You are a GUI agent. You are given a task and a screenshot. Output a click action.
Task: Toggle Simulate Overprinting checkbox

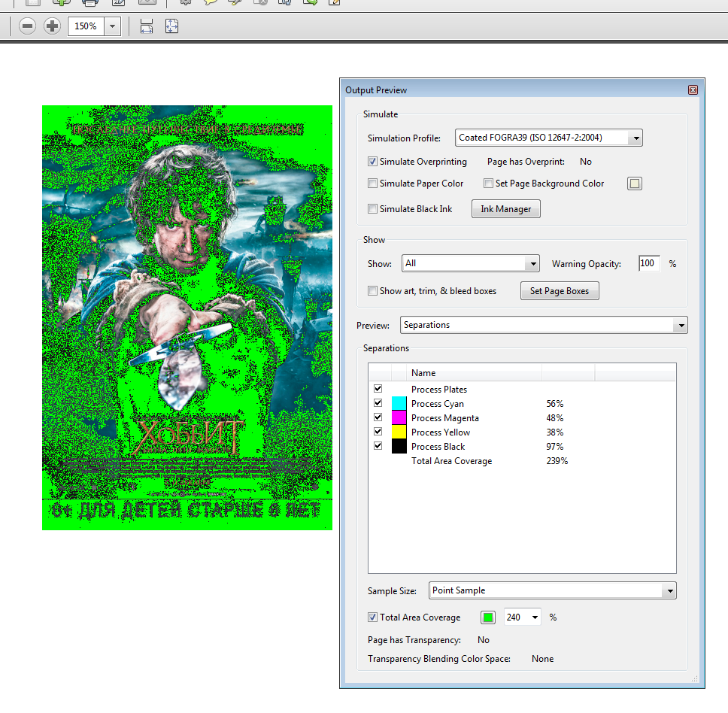coord(372,162)
